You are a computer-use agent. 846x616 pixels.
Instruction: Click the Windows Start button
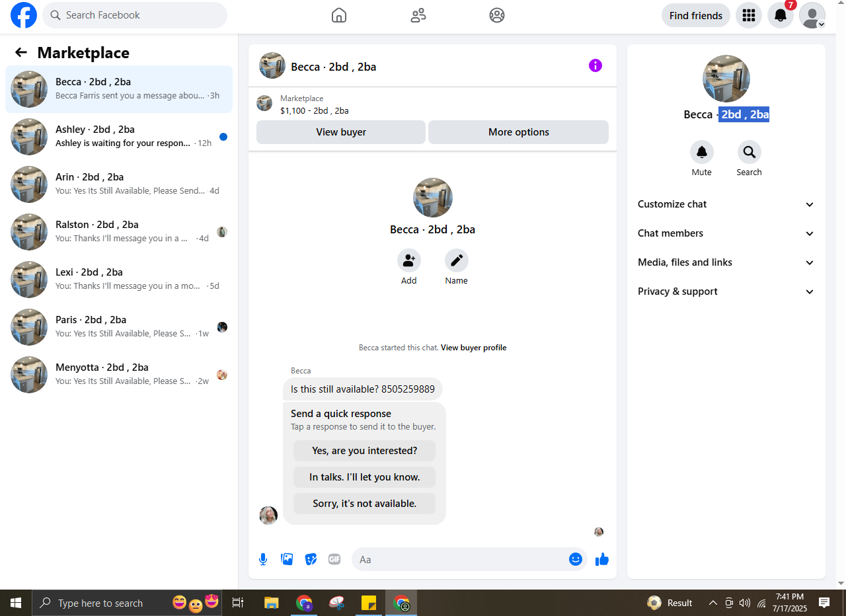pyautogui.click(x=16, y=603)
